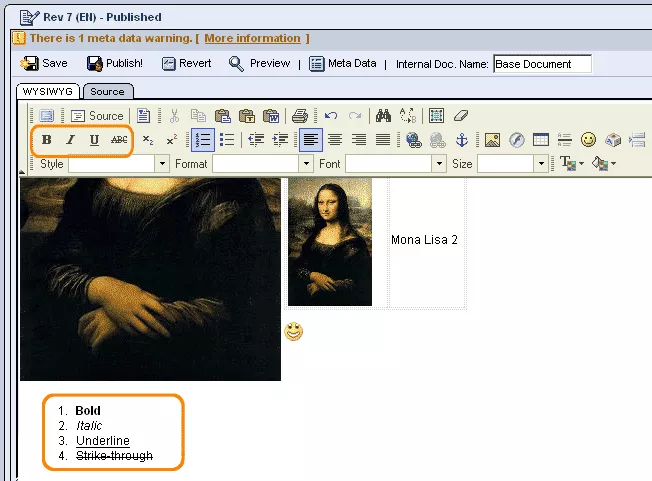Screen dimensions: 652x481
Task: Edit the Internal Doc. Name field
Action: (x=542, y=64)
